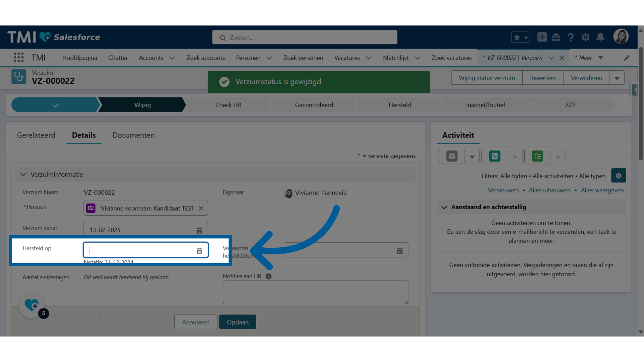Expand the phone dropdown arrow in Activiteit
Image resolution: width=644 pixels, height=362 pixels.
coord(515,156)
